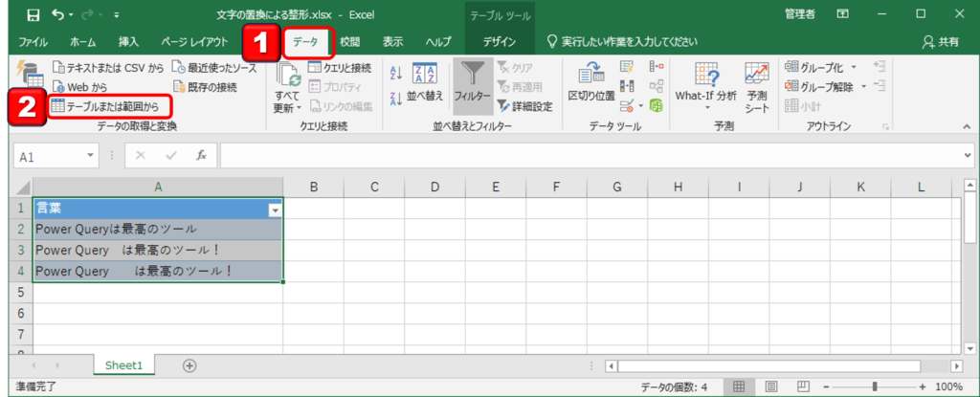980x397 pixels.
Task: Switch to 挿入 tab
Action: tap(129, 42)
